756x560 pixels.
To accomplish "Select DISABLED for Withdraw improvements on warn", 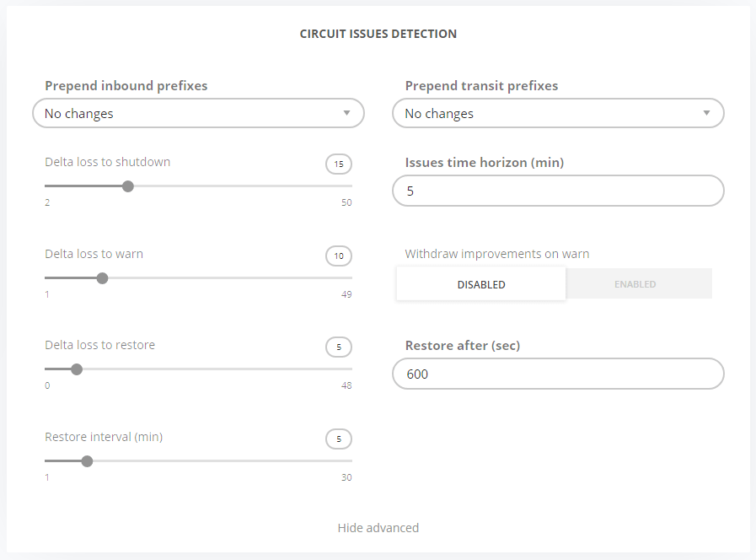I will pos(481,284).
